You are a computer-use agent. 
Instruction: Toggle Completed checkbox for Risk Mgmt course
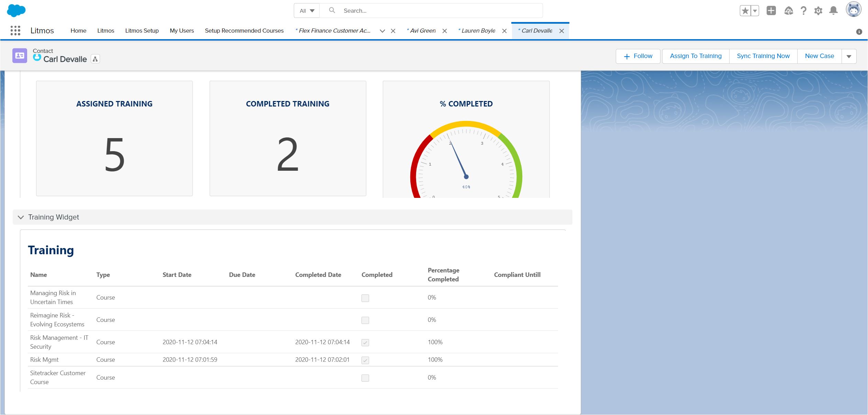(x=365, y=360)
